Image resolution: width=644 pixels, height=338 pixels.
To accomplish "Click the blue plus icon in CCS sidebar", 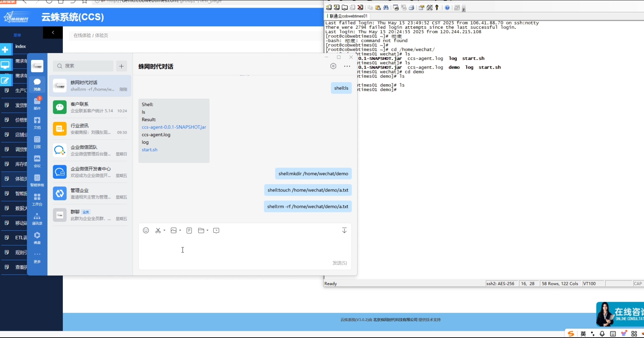I will coord(5,50).
